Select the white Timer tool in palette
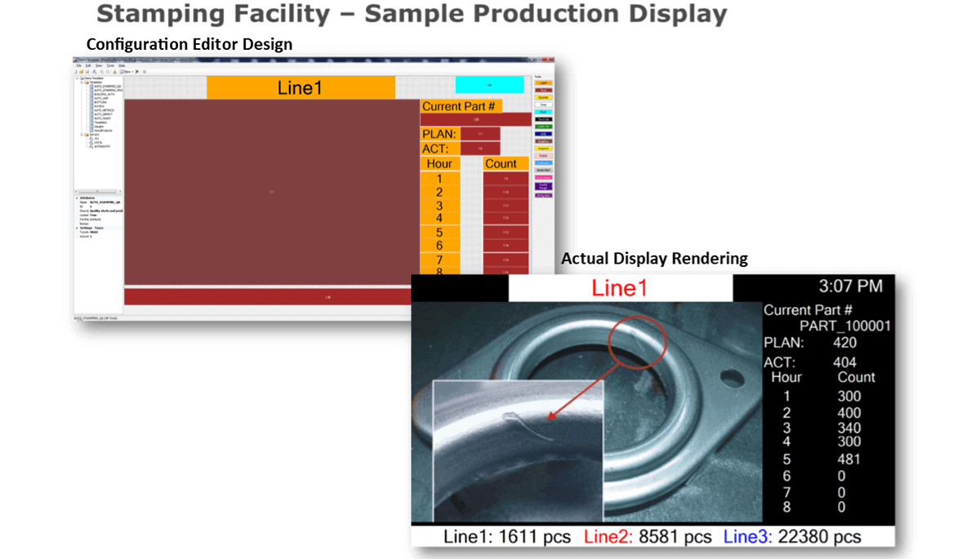The height and width of the screenshot is (559, 980). pos(543,104)
